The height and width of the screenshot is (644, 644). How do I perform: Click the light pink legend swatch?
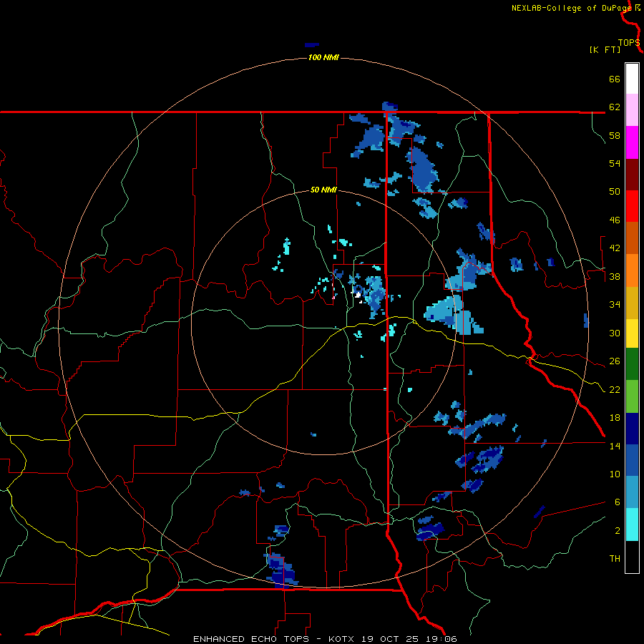tap(632, 109)
